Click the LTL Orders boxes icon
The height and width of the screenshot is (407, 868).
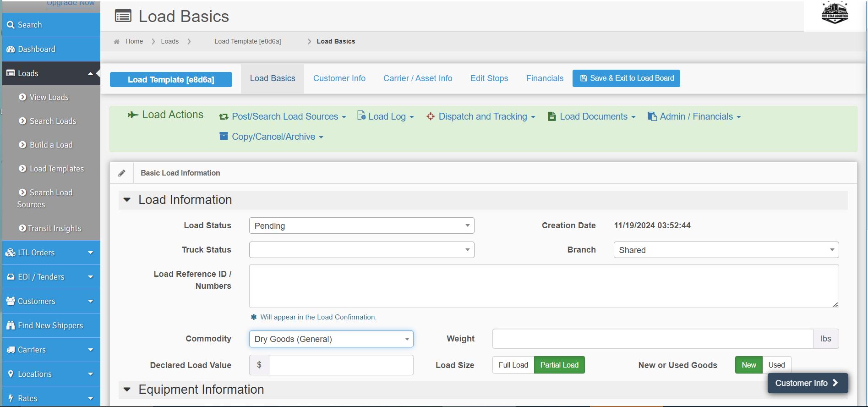[11, 253]
